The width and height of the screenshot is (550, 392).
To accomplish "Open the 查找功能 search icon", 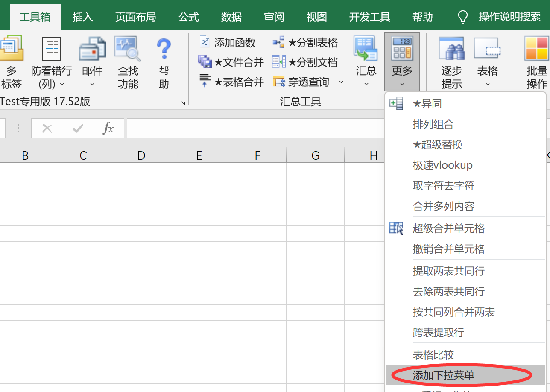I will tap(128, 49).
